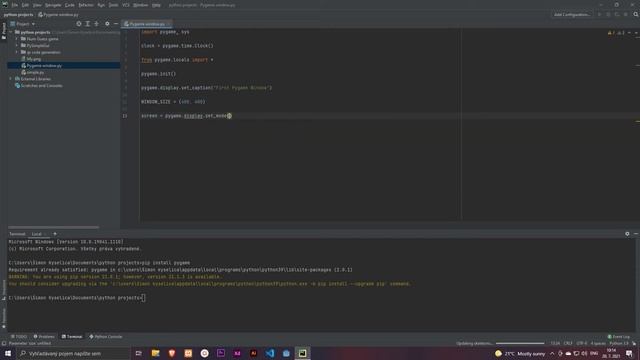Click Pygame window.py breadcrumb
This screenshot has height=360, width=640.
click(58, 15)
